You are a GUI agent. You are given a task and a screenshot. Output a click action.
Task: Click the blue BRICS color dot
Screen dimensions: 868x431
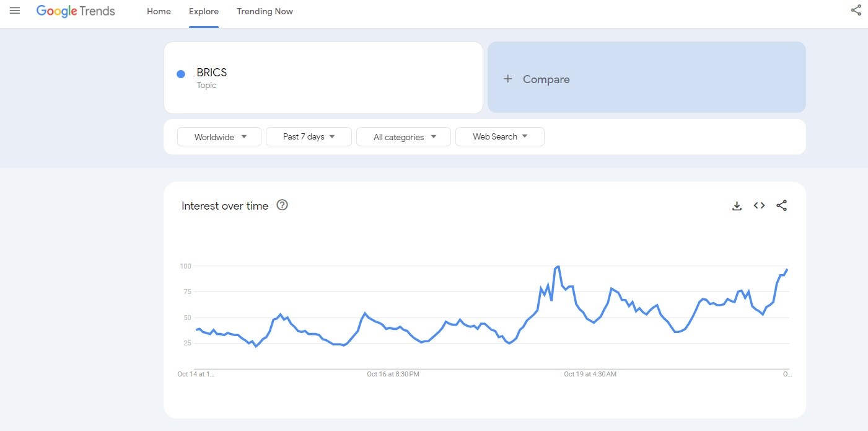click(181, 74)
